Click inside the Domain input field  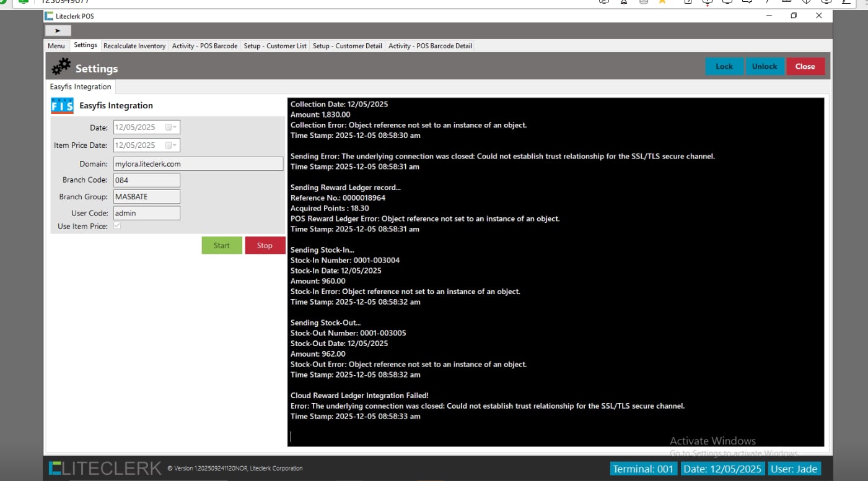tap(198, 164)
